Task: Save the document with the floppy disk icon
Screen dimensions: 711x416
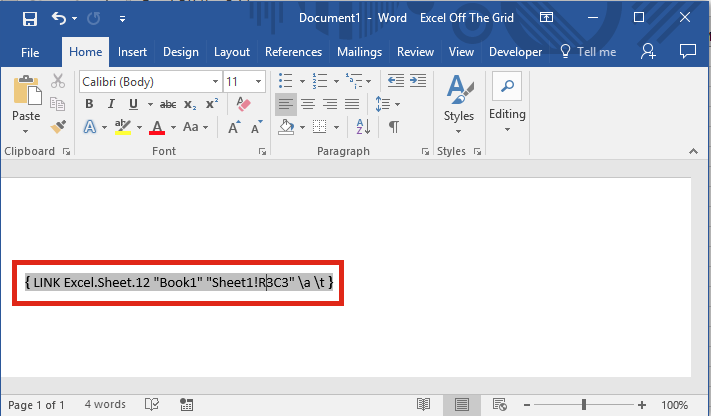Action: (30, 19)
